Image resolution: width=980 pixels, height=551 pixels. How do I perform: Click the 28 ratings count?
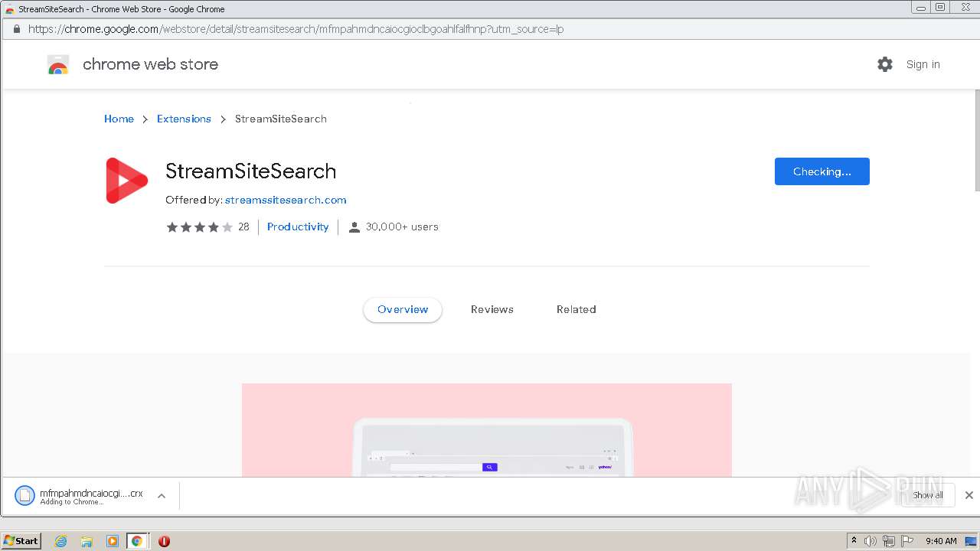tap(243, 227)
